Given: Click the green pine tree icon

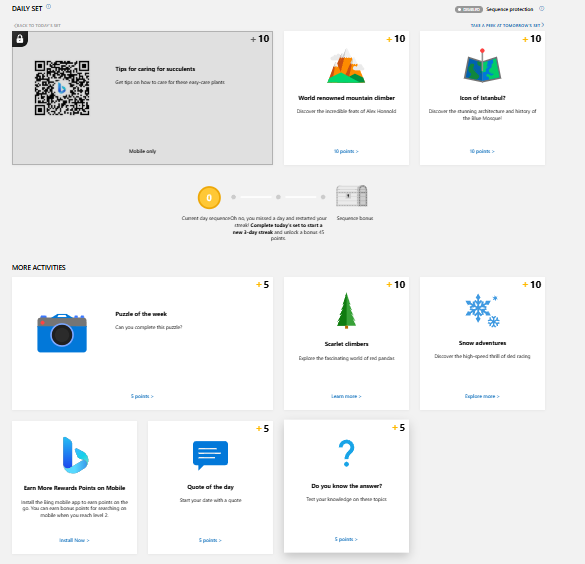Looking at the screenshot, I should tap(346, 310).
